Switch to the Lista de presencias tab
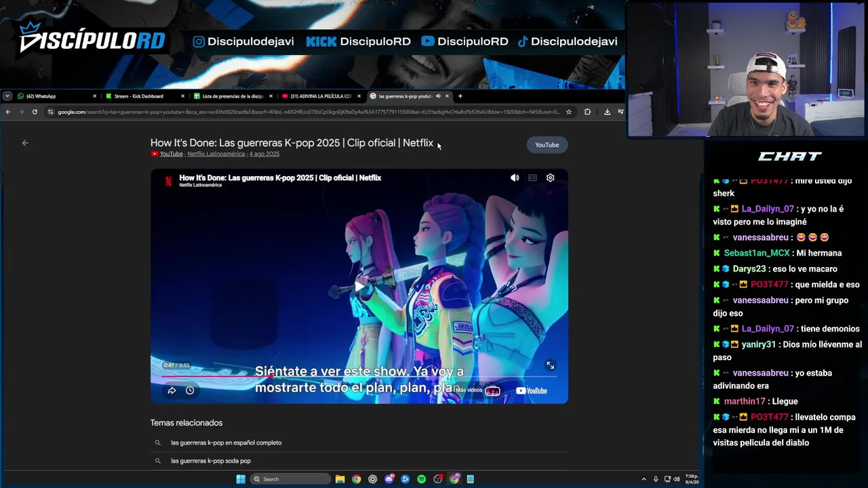 point(233,96)
